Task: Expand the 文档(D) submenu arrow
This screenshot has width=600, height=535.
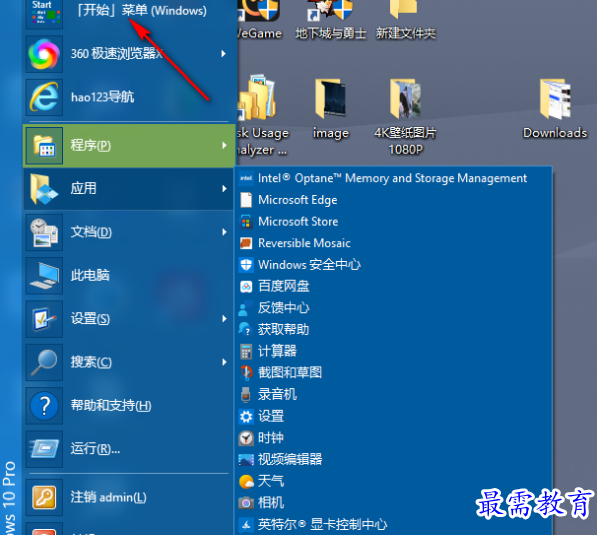Action: pyautogui.click(x=224, y=232)
